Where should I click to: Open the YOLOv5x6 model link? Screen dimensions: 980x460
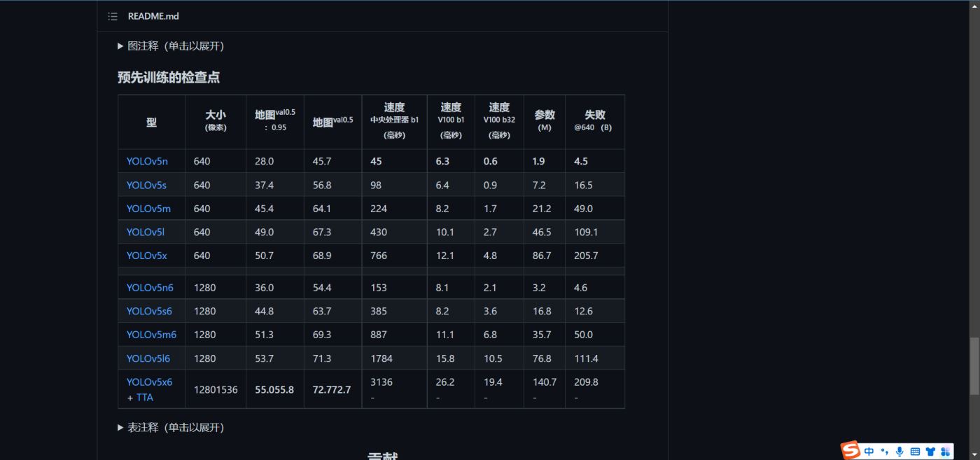[149, 382]
